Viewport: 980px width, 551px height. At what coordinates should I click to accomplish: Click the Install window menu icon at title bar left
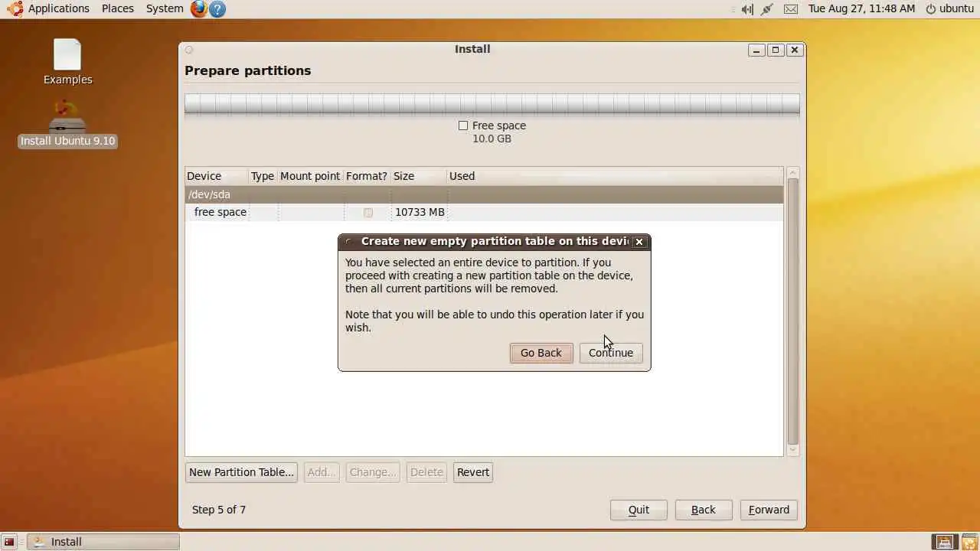tap(189, 50)
